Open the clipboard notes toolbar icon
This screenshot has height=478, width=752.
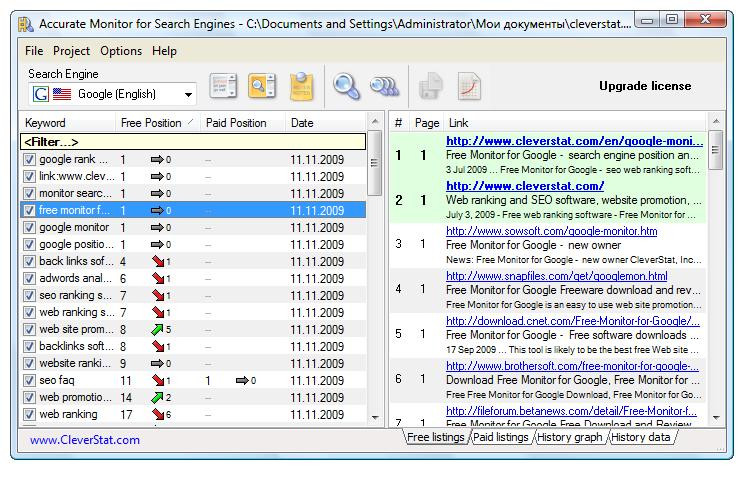302,87
